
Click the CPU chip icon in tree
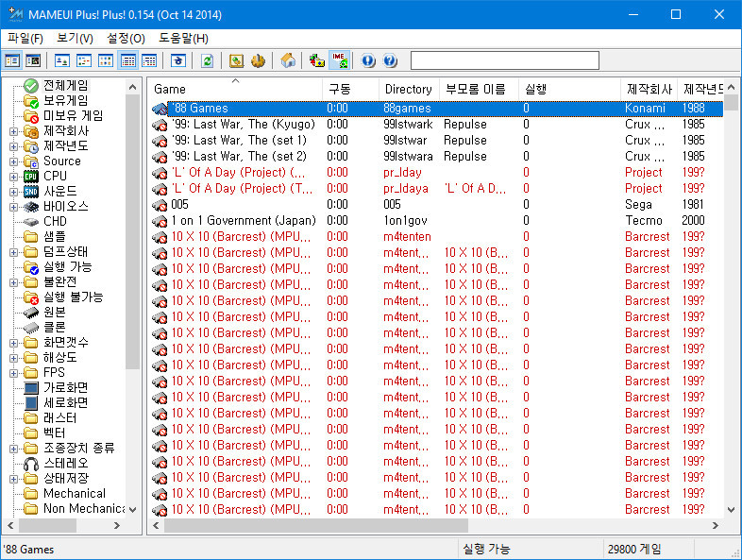coord(31,177)
